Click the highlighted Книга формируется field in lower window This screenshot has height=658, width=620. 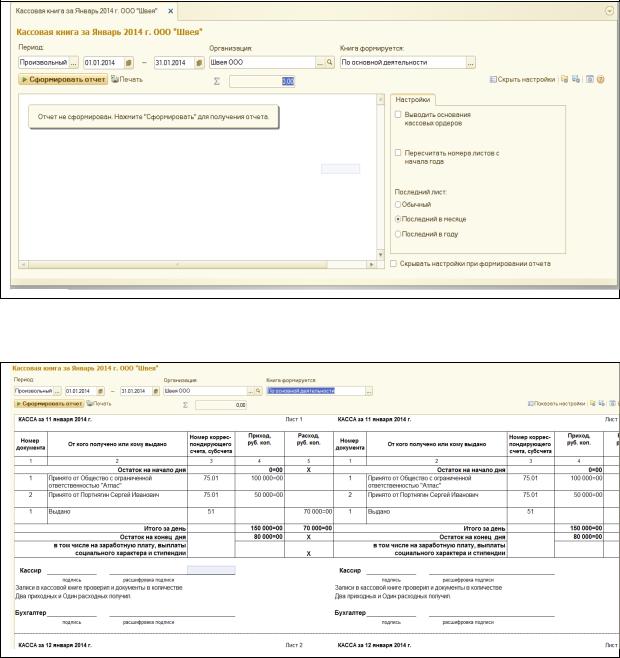[x=316, y=391]
